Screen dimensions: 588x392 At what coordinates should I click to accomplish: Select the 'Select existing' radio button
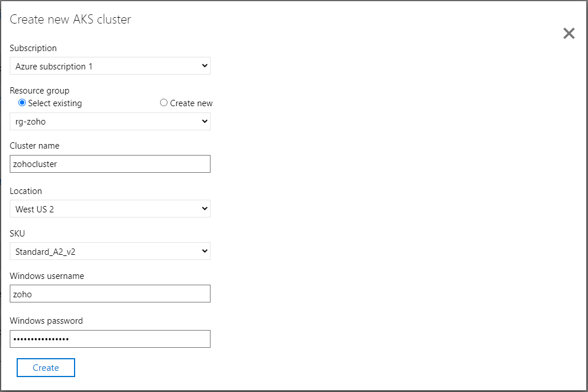(21, 103)
